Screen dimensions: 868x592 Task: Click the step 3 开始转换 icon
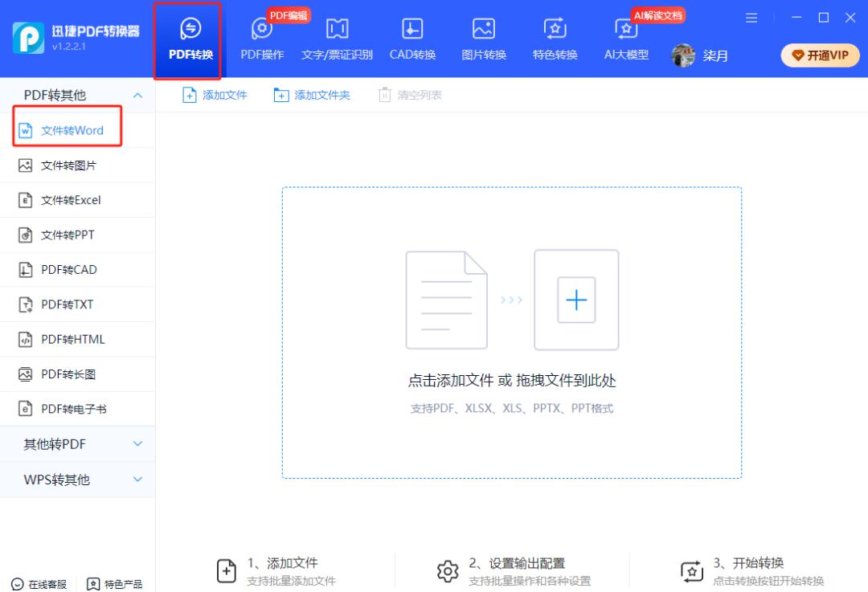(x=692, y=571)
